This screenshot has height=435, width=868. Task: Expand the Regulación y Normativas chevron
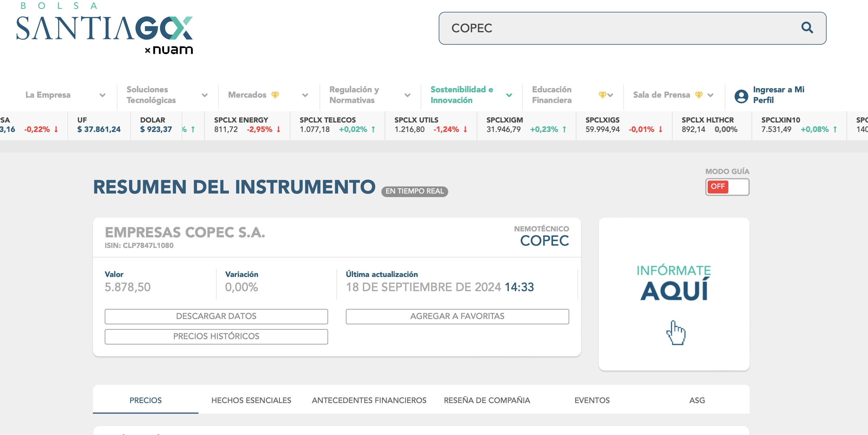(x=407, y=95)
